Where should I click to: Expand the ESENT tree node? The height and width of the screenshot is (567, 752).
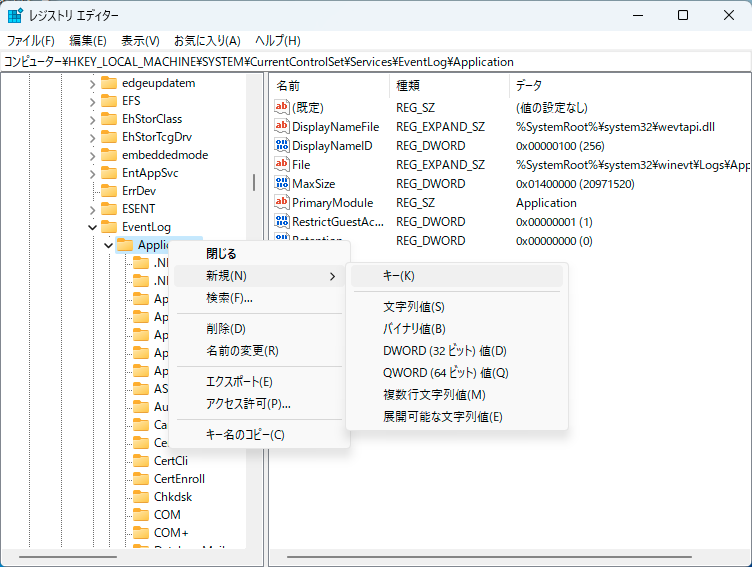point(92,209)
